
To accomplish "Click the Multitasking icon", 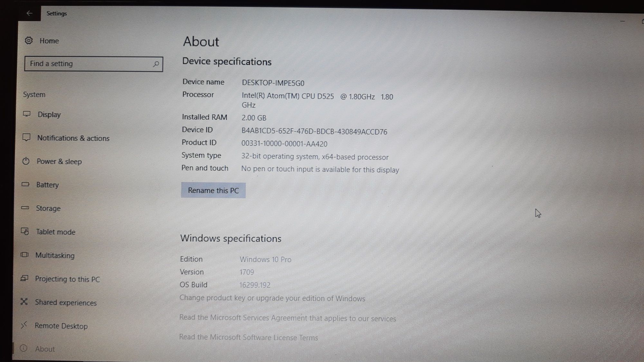I will pyautogui.click(x=24, y=255).
